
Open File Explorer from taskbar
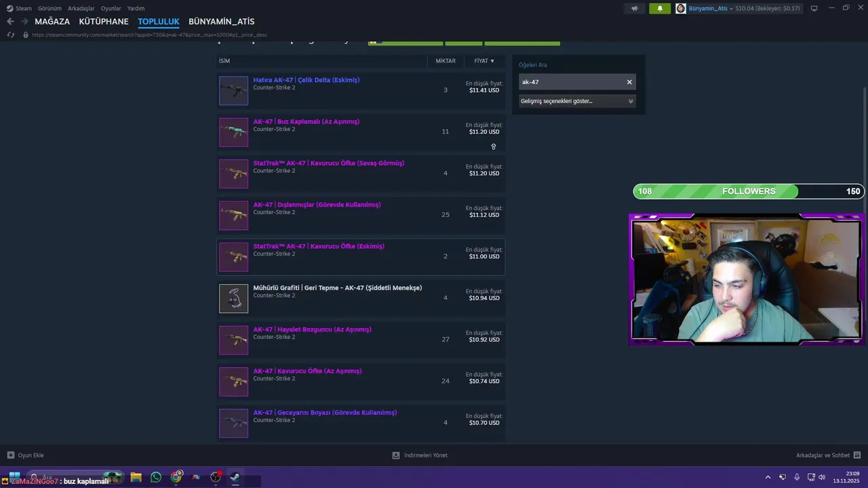[136, 477]
